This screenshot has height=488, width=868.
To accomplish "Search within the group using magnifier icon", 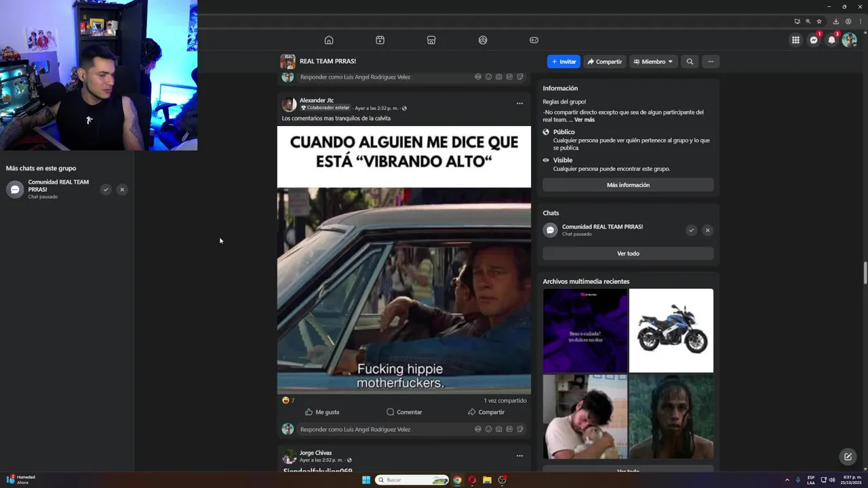I will [690, 62].
